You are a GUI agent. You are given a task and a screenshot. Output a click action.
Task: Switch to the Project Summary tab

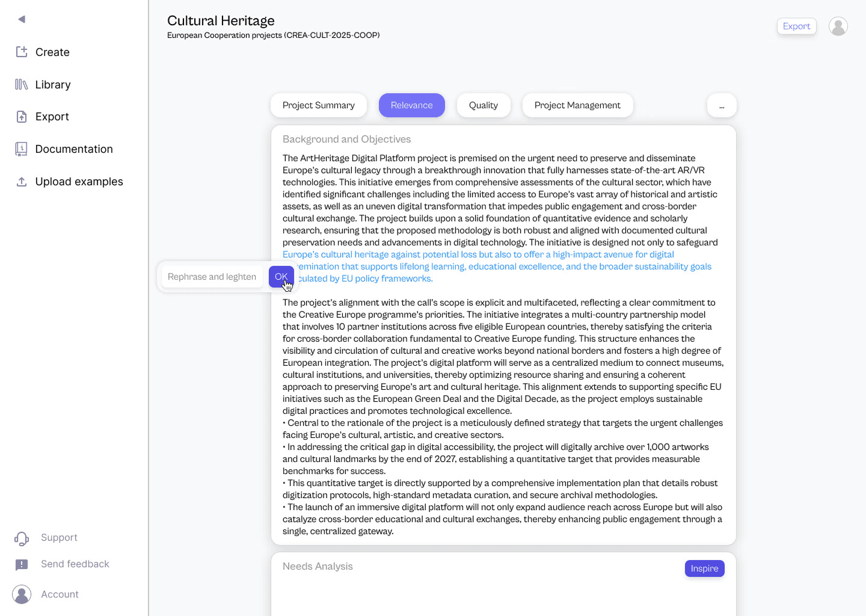pos(318,105)
